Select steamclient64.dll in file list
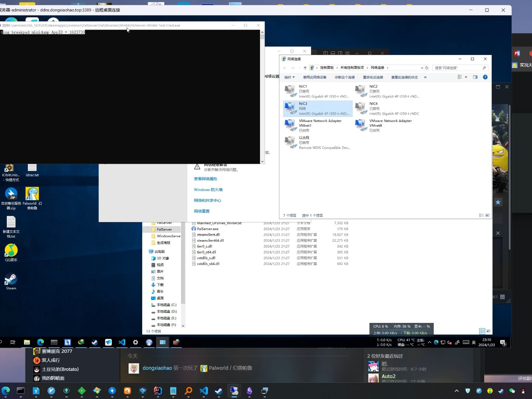Image resolution: width=532 pixels, height=399 pixels. 210,241
